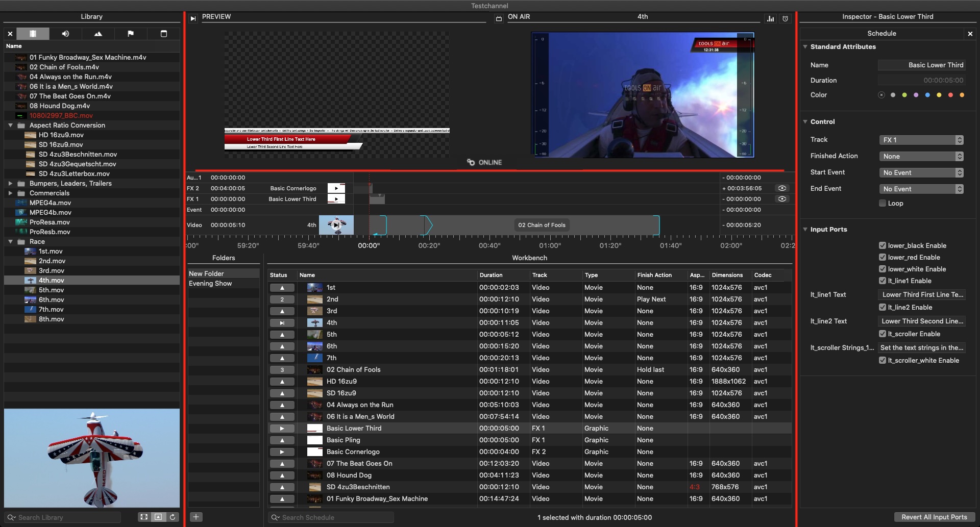Viewport: 980px width, 527px height.
Task: Collapse the Input Ports section
Action: pyautogui.click(x=805, y=229)
